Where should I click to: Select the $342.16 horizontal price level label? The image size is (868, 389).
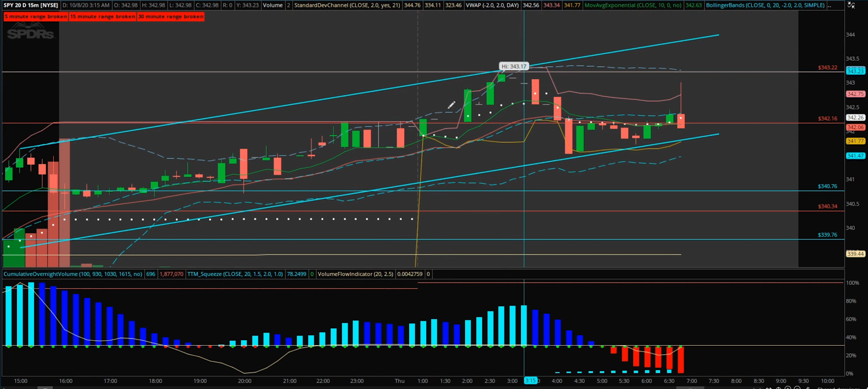tap(827, 118)
